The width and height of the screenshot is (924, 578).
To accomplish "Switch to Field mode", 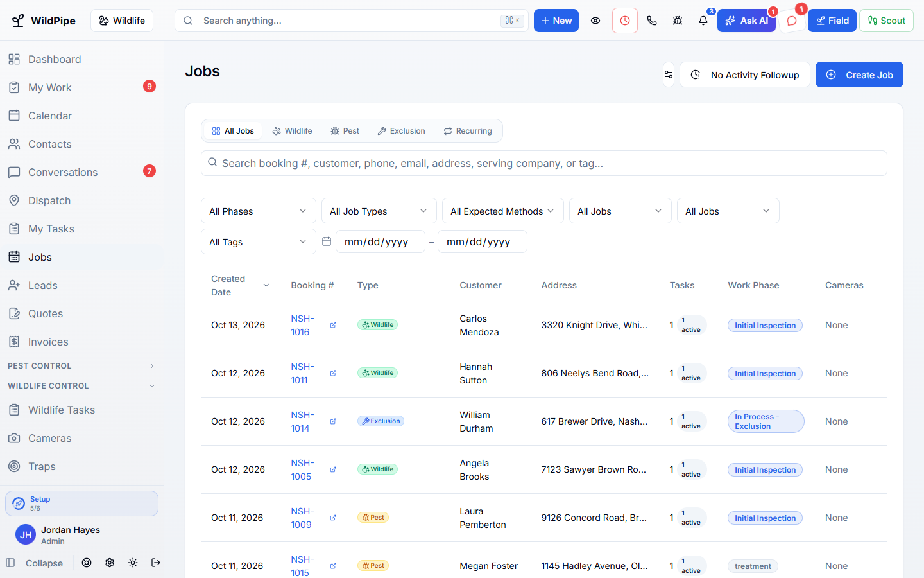I will pyautogui.click(x=832, y=21).
